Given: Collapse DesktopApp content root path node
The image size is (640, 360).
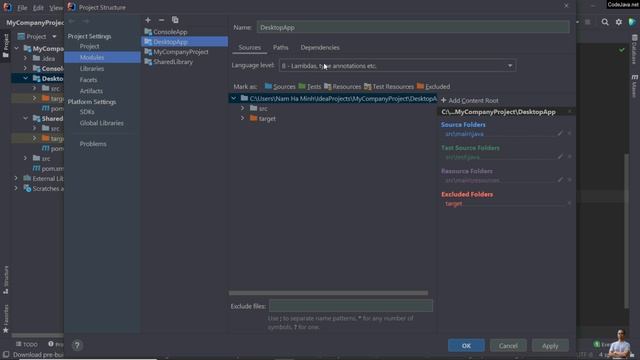Looking at the screenshot, I should point(234,98).
